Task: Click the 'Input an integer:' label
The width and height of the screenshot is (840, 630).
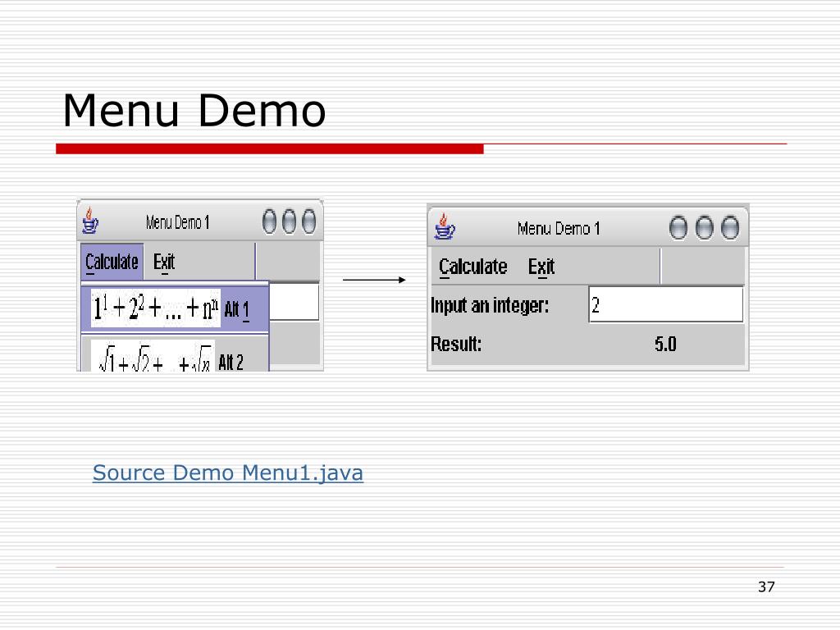Action: point(490,305)
